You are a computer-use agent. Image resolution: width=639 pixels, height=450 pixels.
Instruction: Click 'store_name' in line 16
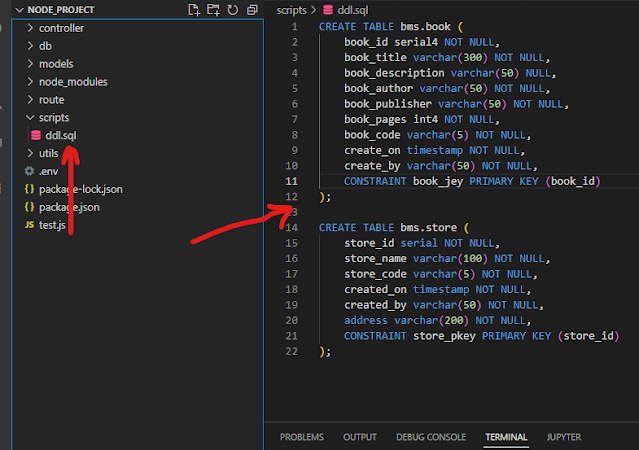pyautogui.click(x=375, y=258)
